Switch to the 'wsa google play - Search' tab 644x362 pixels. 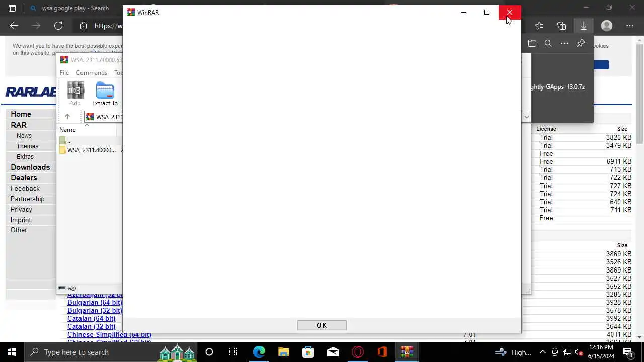point(75,8)
